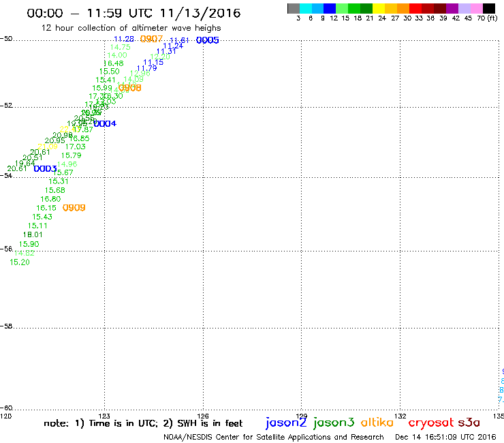504x443 pixels.
Task: Click the NOAA/NESDIS Center credit line
Action: [274, 438]
